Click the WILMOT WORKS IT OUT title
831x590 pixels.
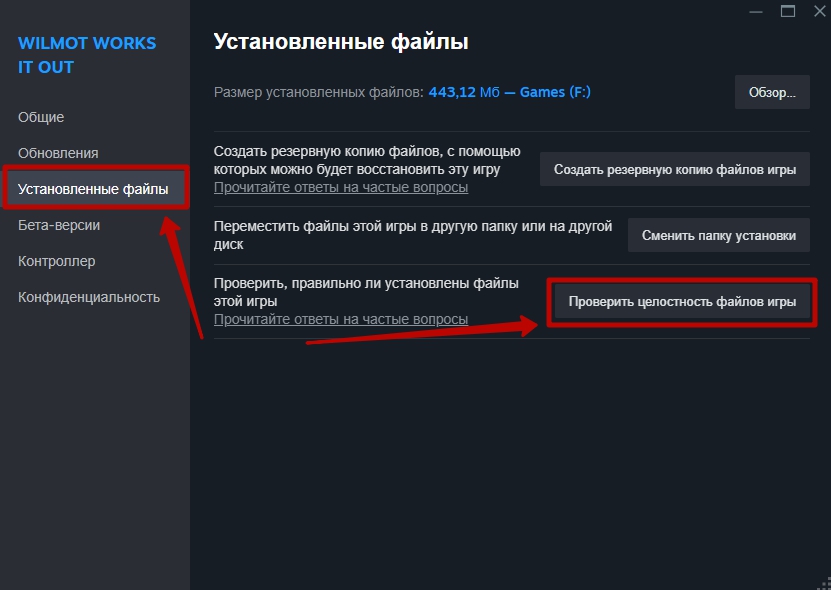[87, 55]
